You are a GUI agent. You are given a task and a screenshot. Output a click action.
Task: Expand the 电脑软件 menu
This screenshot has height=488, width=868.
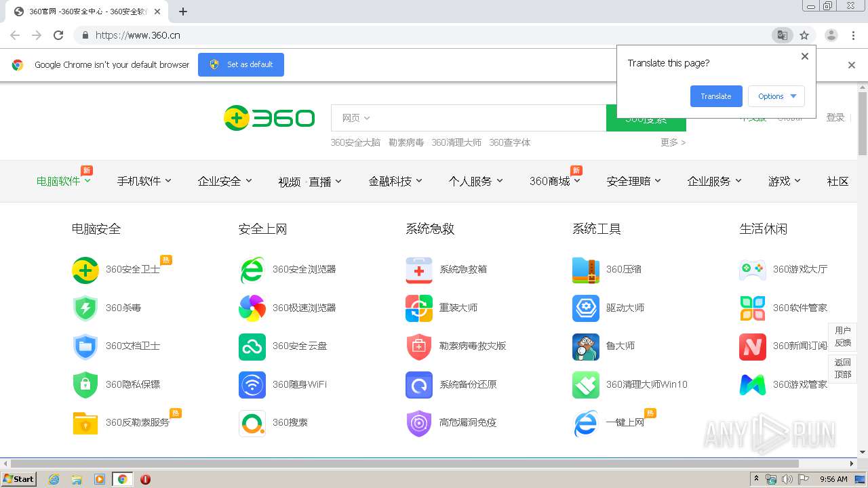pos(63,181)
